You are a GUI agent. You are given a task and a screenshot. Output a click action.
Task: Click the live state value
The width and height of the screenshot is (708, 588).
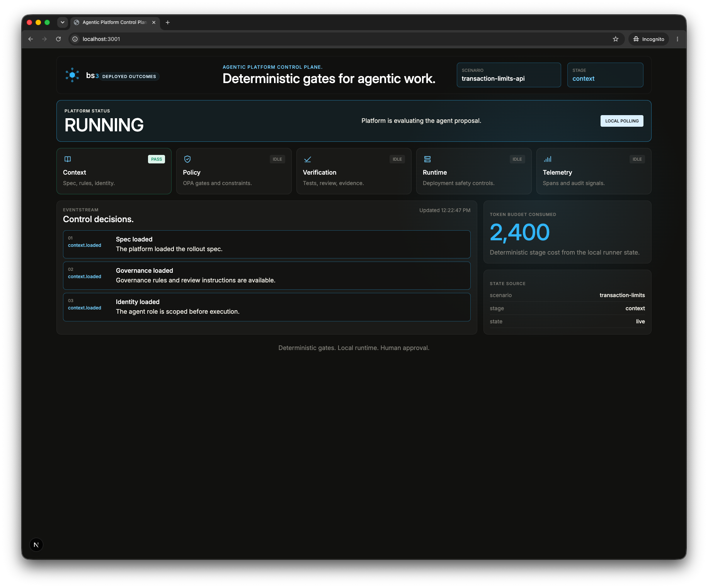(x=640, y=321)
